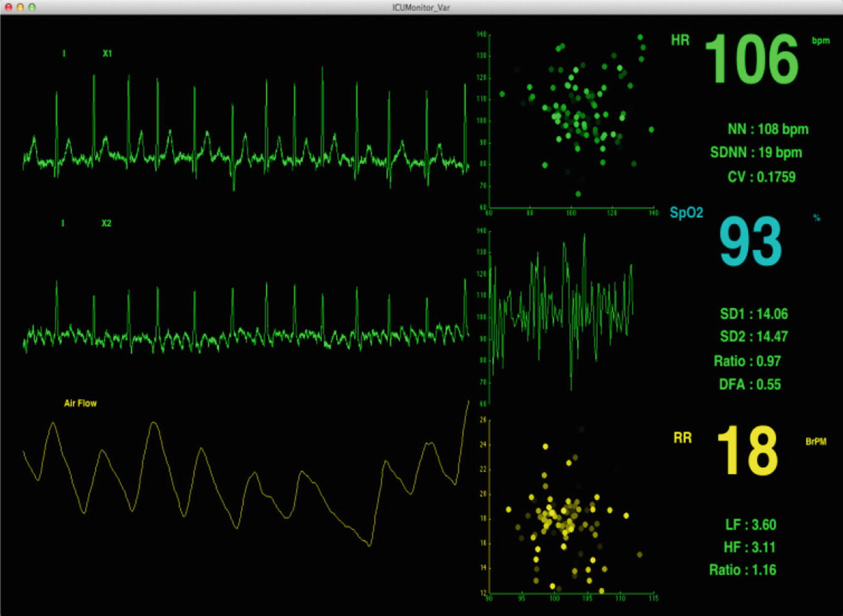Select the HR label
843x616 pixels.
[680, 40]
